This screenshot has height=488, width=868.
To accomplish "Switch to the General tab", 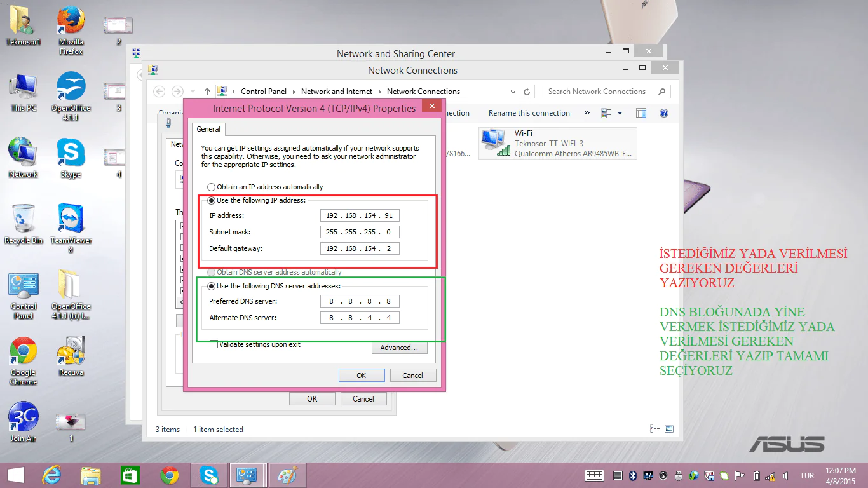I will point(208,128).
